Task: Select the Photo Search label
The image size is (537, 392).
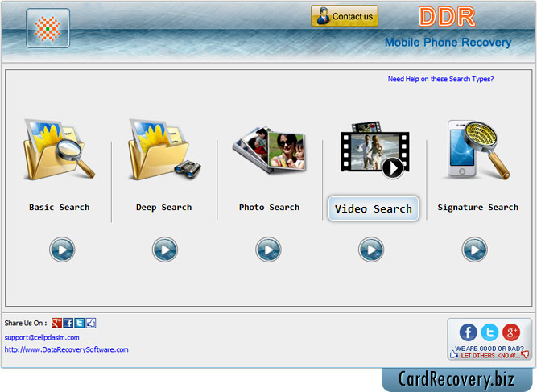Action: click(269, 207)
